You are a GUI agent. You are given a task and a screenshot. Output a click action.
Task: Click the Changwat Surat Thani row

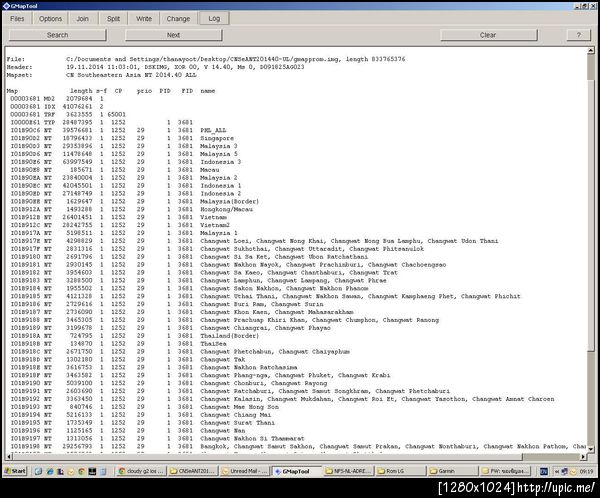pos(142,423)
